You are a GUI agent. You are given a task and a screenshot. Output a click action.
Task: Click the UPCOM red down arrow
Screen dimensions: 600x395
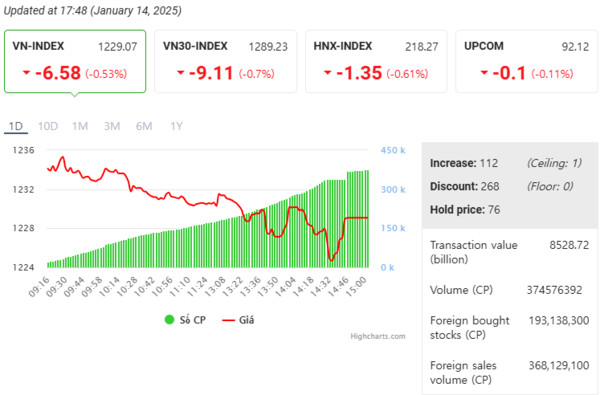pyautogui.click(x=484, y=72)
